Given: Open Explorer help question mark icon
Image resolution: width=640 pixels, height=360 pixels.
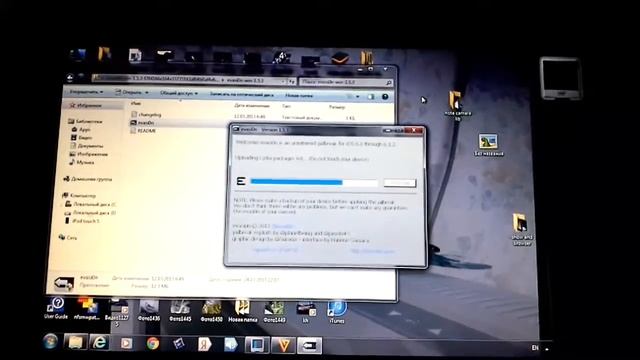Looking at the screenshot, I should [x=385, y=97].
